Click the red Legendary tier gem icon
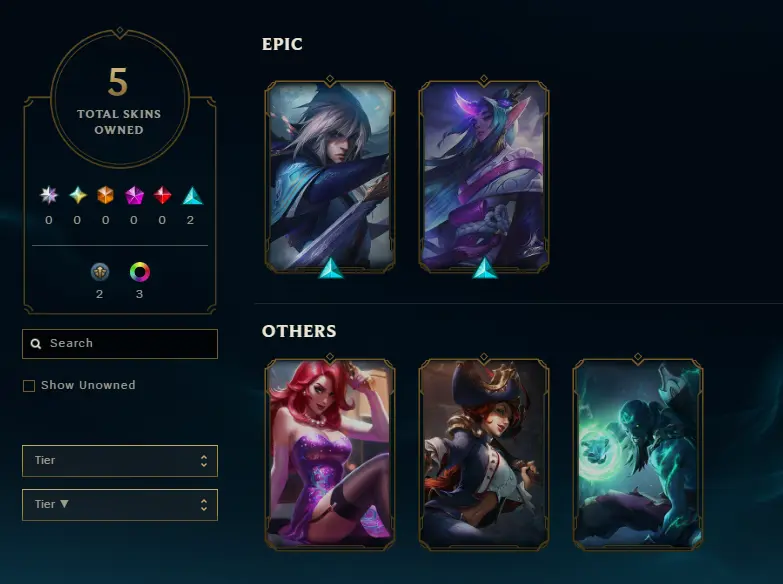 [162, 195]
